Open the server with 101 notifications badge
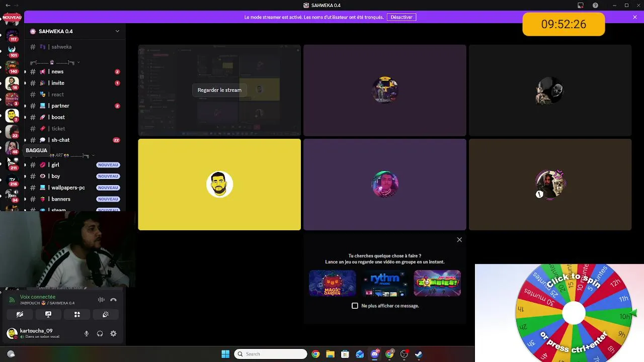Viewport: 644px width, 362px height. 12,50
